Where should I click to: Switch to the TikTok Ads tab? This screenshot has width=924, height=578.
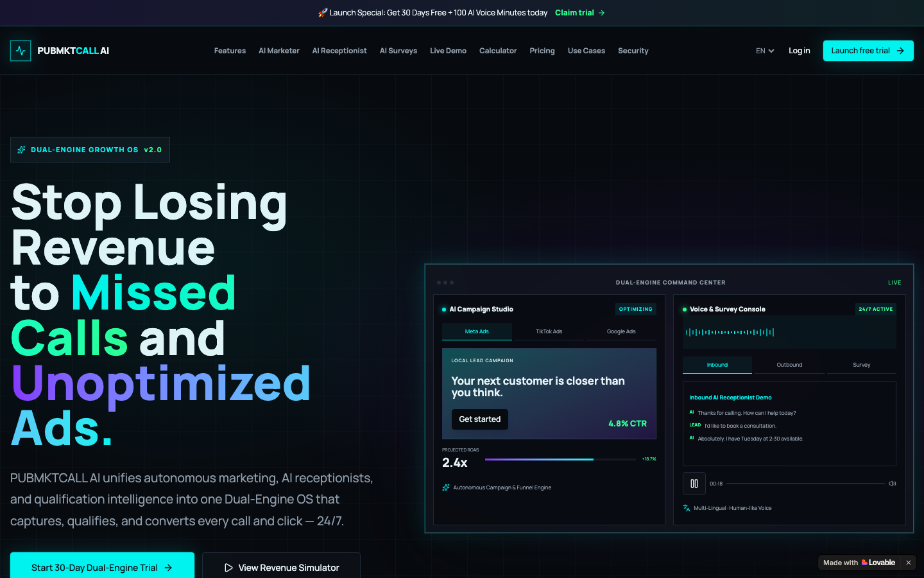tap(549, 331)
